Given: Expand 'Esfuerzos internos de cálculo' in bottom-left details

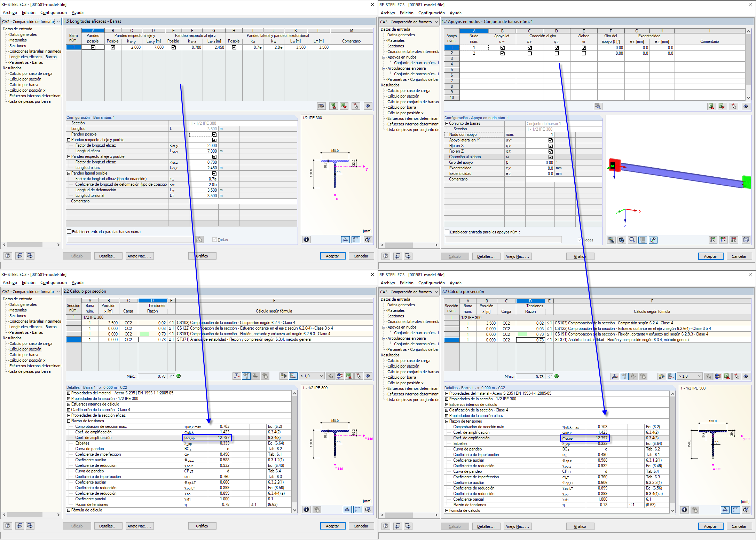Looking at the screenshot, I should point(69,404).
